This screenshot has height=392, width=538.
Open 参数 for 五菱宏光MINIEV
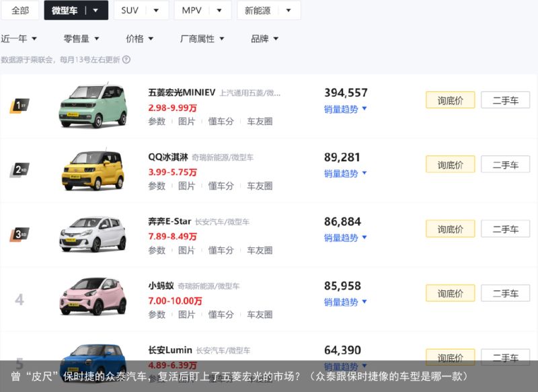click(157, 121)
